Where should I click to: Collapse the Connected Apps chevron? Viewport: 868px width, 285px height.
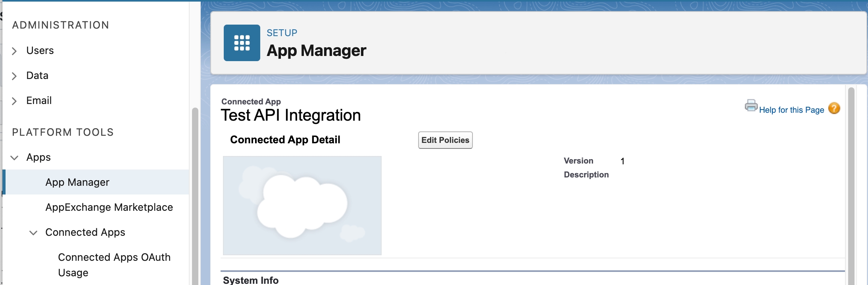pyautogui.click(x=33, y=233)
